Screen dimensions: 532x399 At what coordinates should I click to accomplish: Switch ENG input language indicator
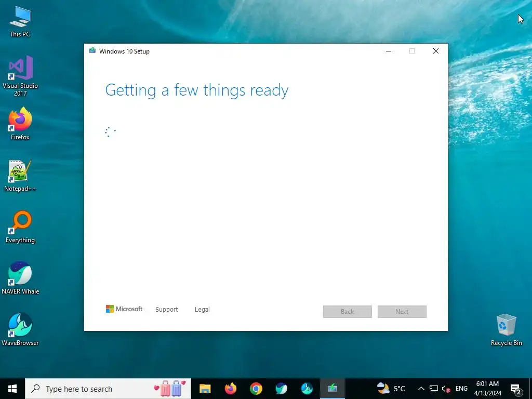(x=461, y=389)
